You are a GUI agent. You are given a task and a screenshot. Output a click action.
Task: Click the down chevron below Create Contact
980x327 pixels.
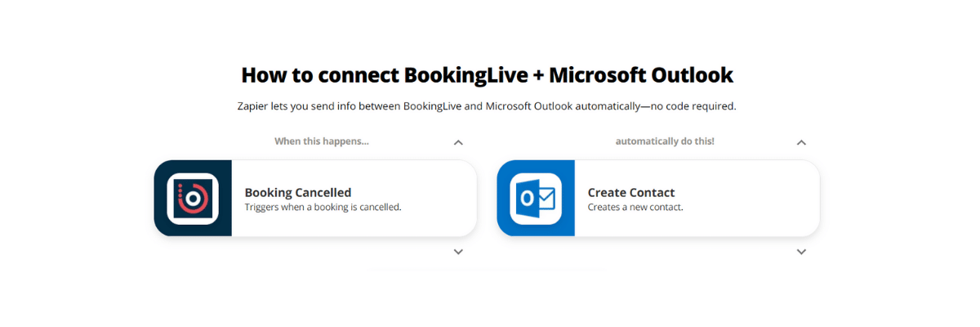(x=801, y=252)
